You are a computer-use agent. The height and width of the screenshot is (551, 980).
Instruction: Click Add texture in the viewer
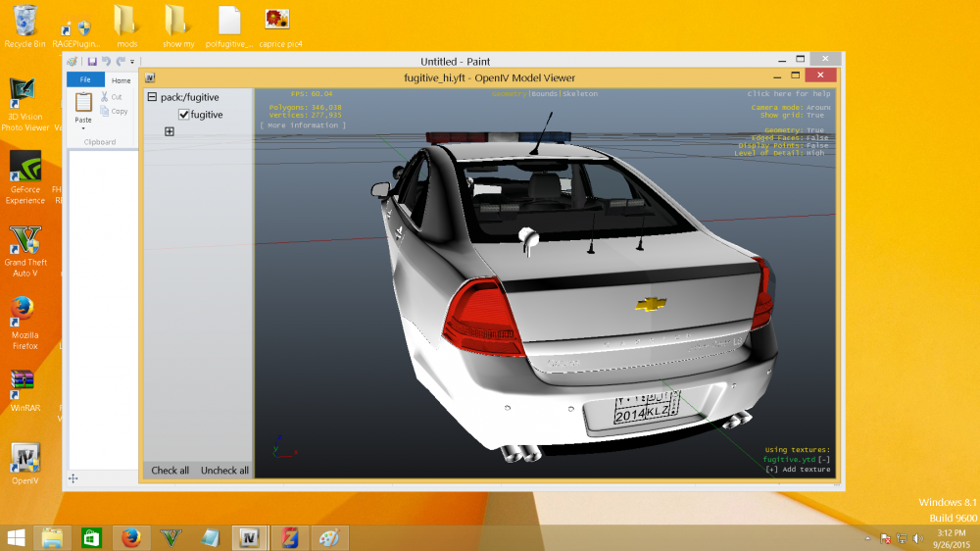tap(798, 469)
